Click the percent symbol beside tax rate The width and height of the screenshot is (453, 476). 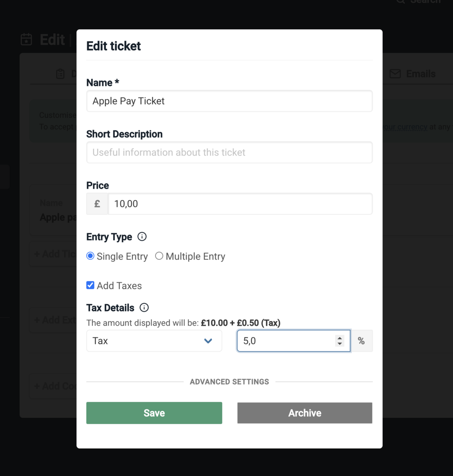click(361, 341)
